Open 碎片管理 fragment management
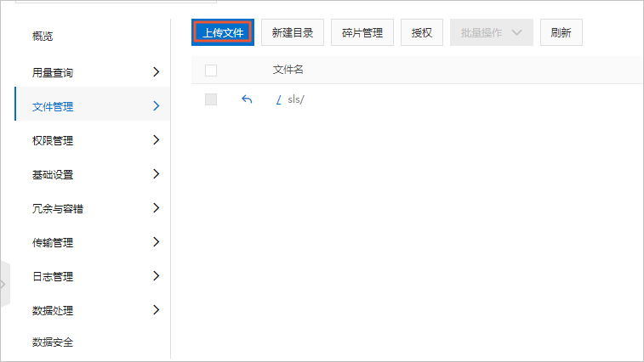This screenshot has width=644, height=362. (x=362, y=32)
